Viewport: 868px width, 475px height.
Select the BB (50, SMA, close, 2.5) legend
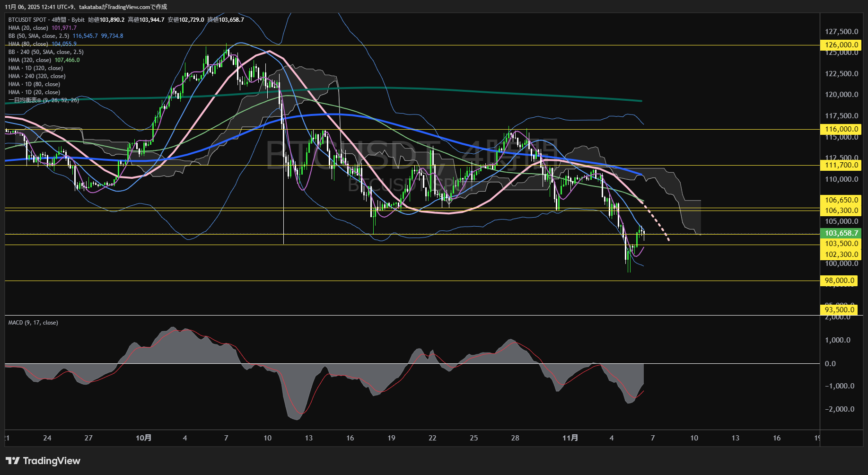[x=39, y=36]
